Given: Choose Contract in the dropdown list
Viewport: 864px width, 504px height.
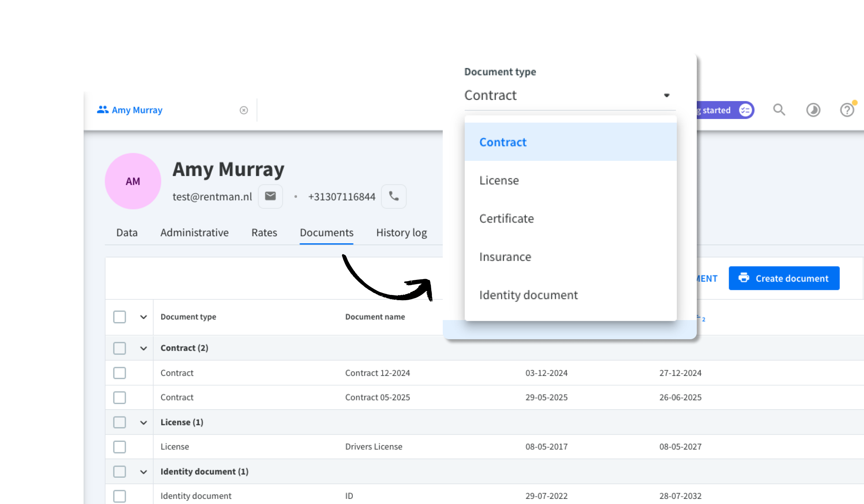Looking at the screenshot, I should pyautogui.click(x=571, y=142).
